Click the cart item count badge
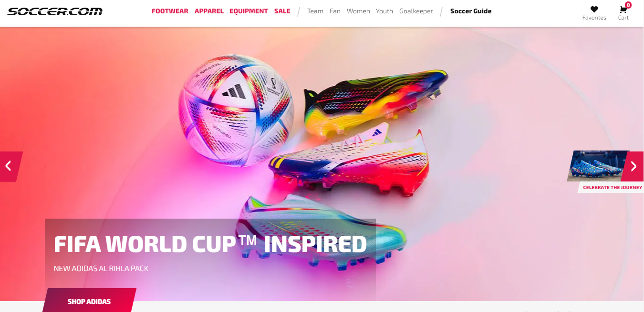This screenshot has width=644, height=312. click(x=628, y=5)
